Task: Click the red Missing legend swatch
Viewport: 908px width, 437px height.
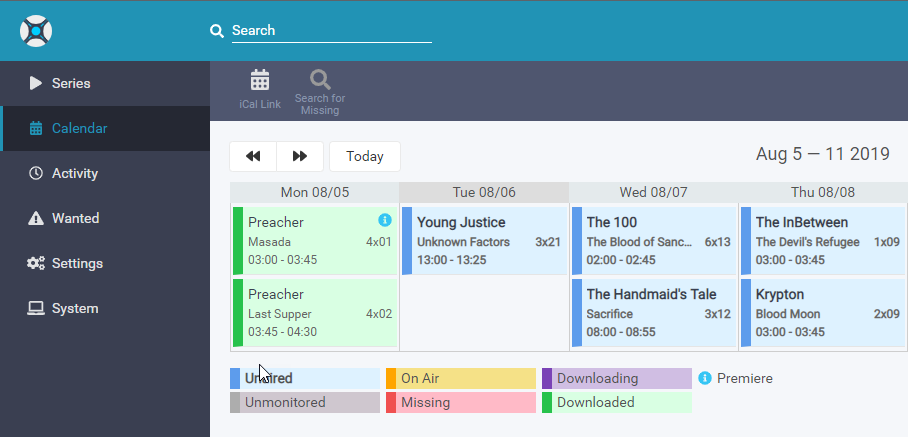Action: tap(391, 403)
